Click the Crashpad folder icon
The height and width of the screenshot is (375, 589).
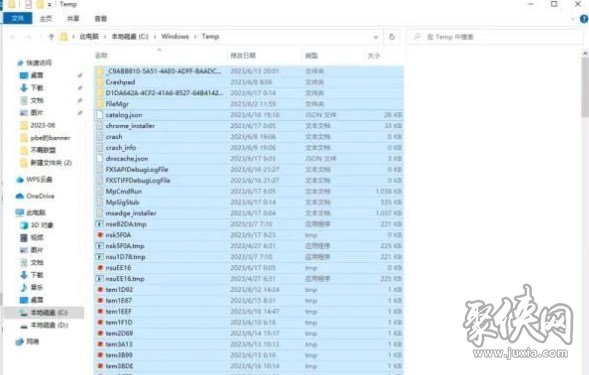coord(100,82)
